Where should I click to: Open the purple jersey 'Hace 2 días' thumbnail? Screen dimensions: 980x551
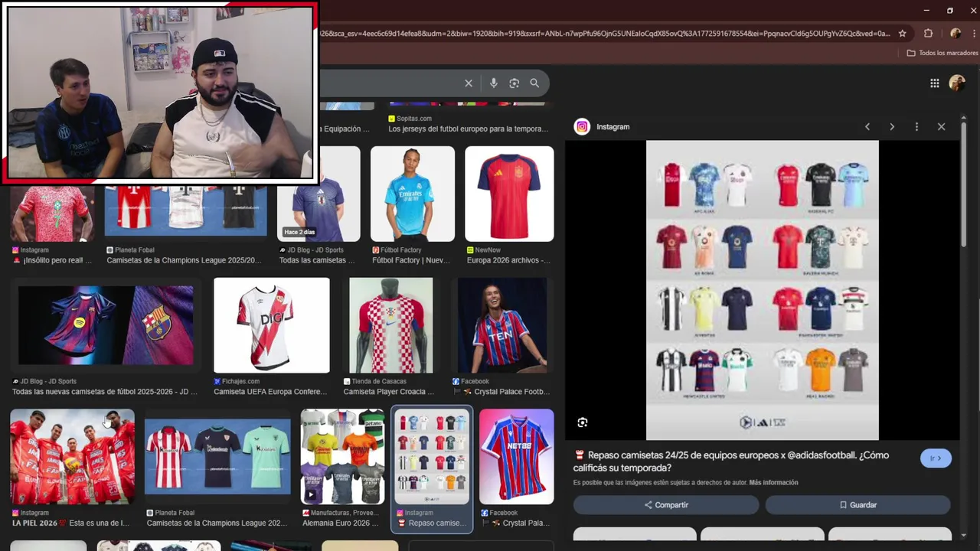pos(318,194)
